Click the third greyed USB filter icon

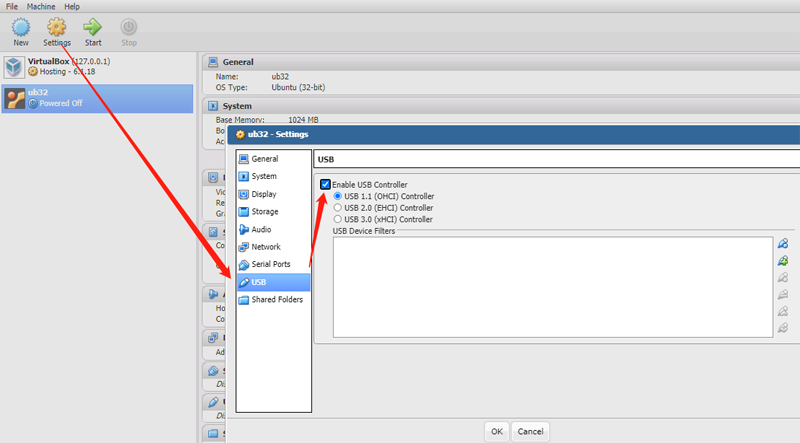783,278
